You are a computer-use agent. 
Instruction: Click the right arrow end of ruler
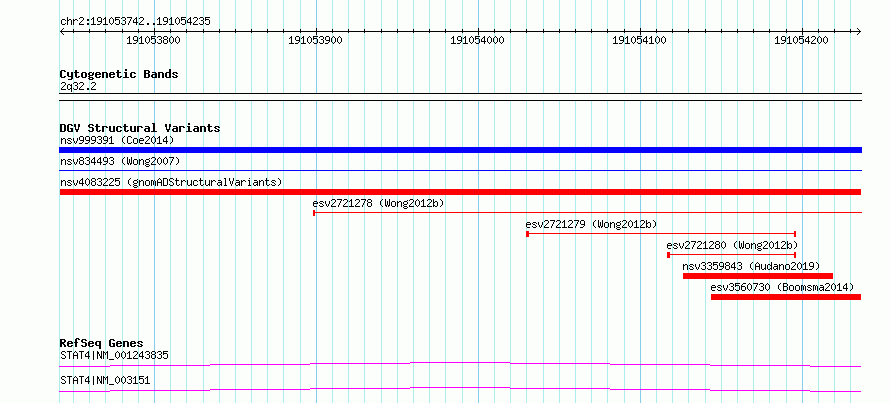pos(859,31)
